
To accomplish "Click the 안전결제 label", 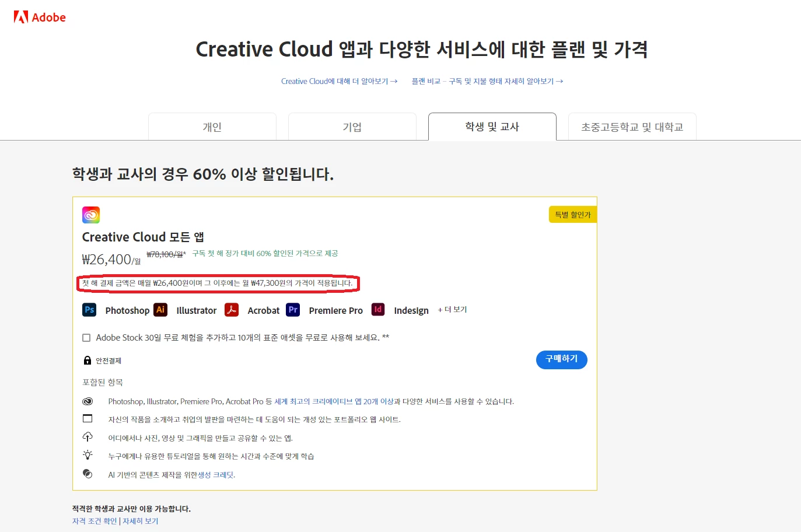I will pos(109,360).
